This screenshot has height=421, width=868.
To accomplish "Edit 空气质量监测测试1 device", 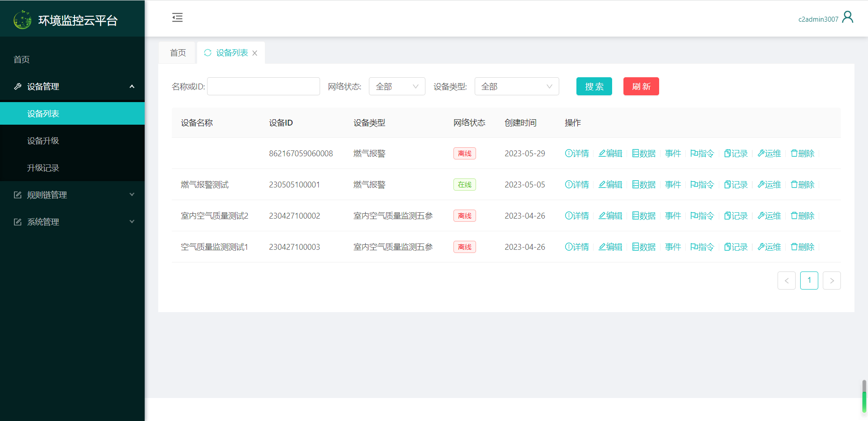I will (x=610, y=247).
